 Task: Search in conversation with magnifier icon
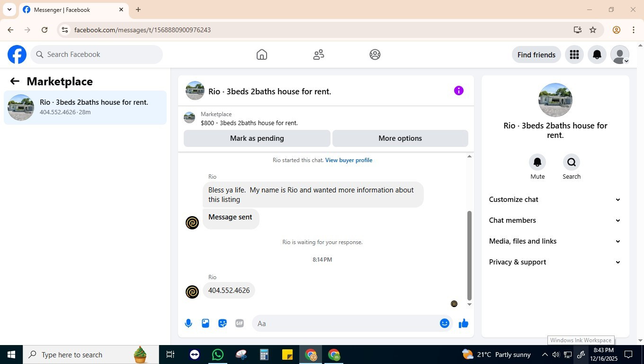pyautogui.click(x=572, y=162)
